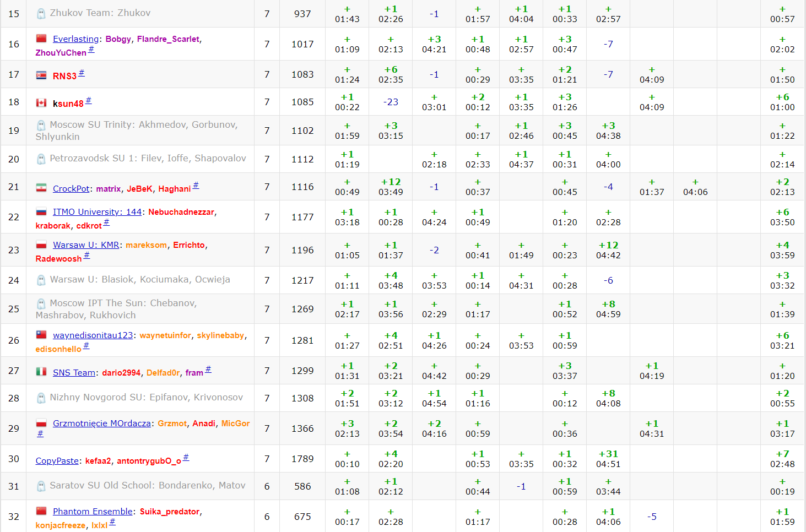This screenshot has width=806, height=532.
Task: Open the Phantom Ensemble team link
Action: point(93,512)
